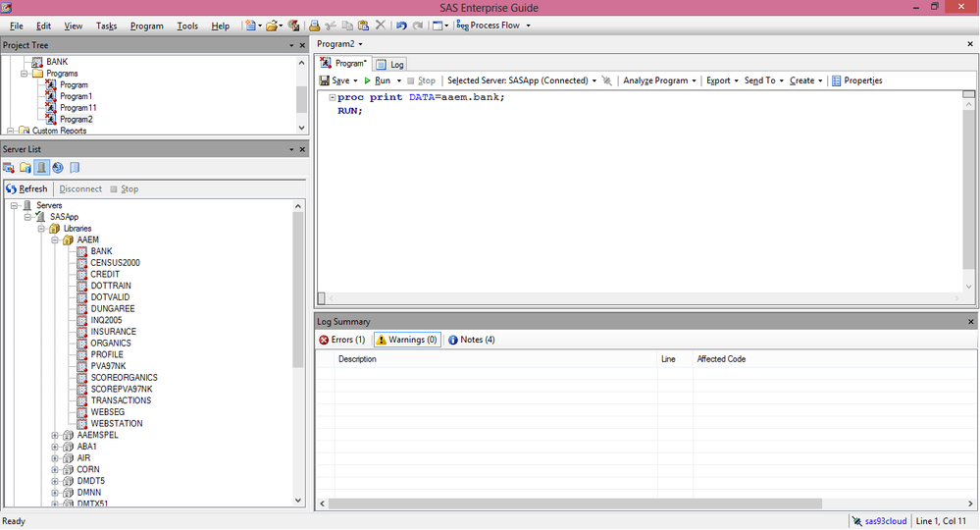Click the server connection icon beside SASApp selector

click(x=606, y=80)
